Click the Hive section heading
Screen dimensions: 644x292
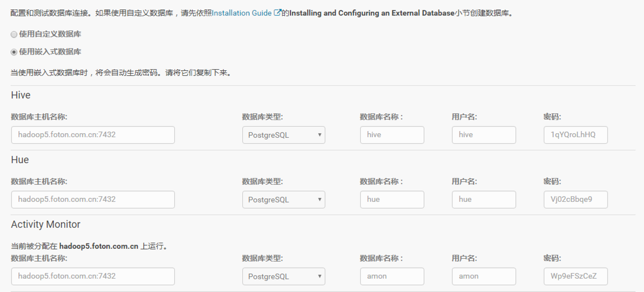tap(20, 96)
